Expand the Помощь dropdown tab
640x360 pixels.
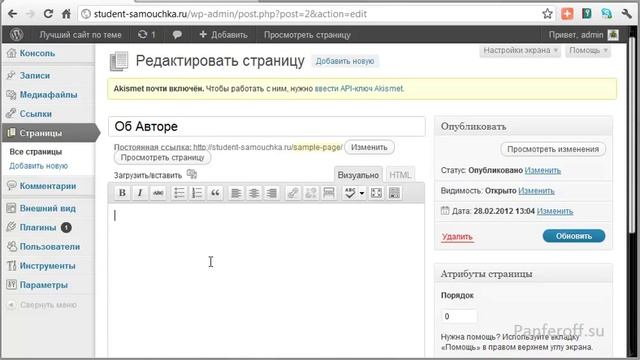(588, 51)
